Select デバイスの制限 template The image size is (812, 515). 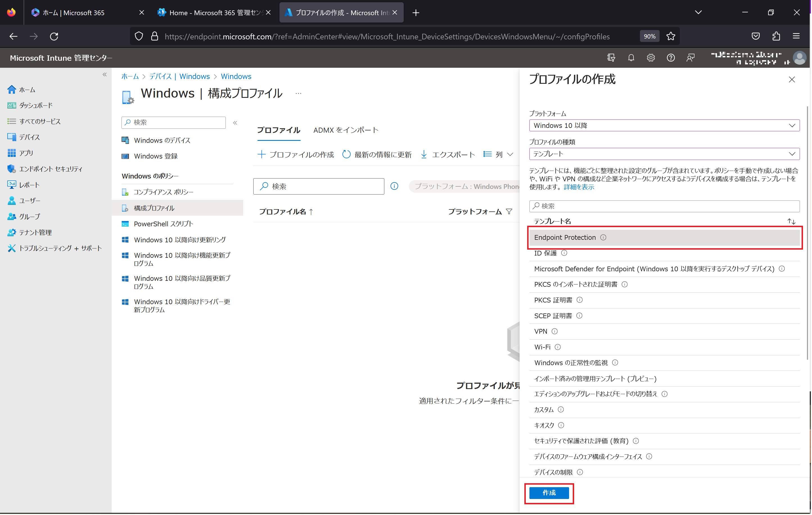(x=664, y=472)
